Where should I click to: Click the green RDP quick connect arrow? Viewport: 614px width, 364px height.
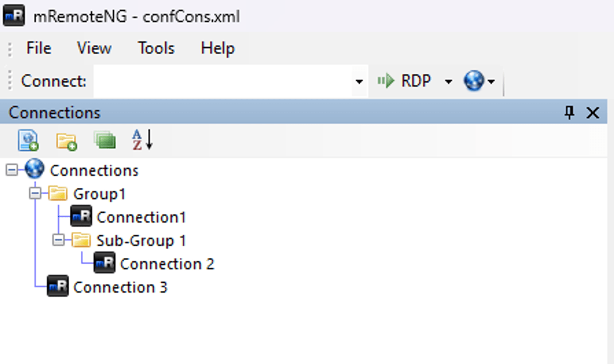[386, 81]
